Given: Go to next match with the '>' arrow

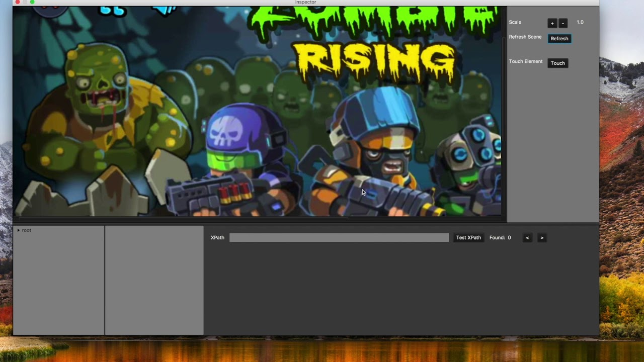Looking at the screenshot, I should (x=542, y=237).
